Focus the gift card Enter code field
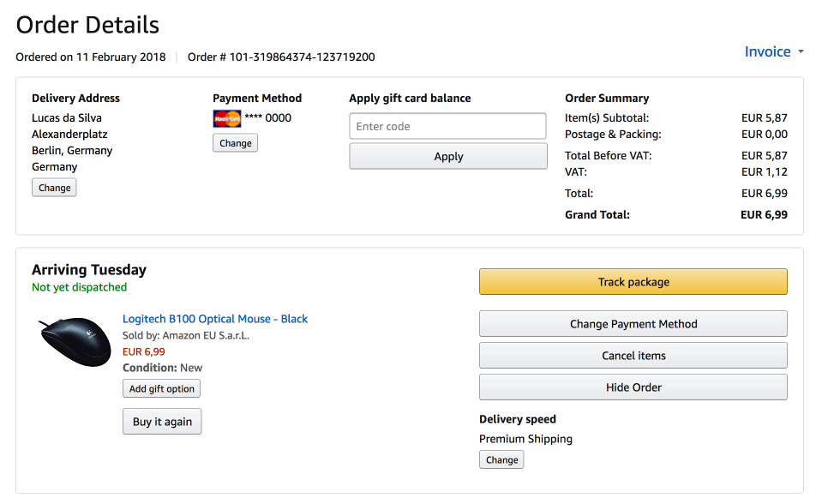Screen dimensions: 822x504 [447, 126]
